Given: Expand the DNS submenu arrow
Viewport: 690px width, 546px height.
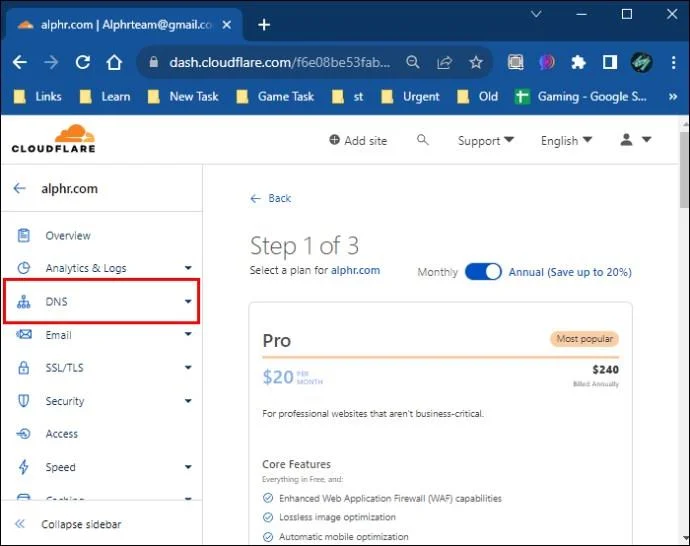Looking at the screenshot, I should [x=188, y=301].
